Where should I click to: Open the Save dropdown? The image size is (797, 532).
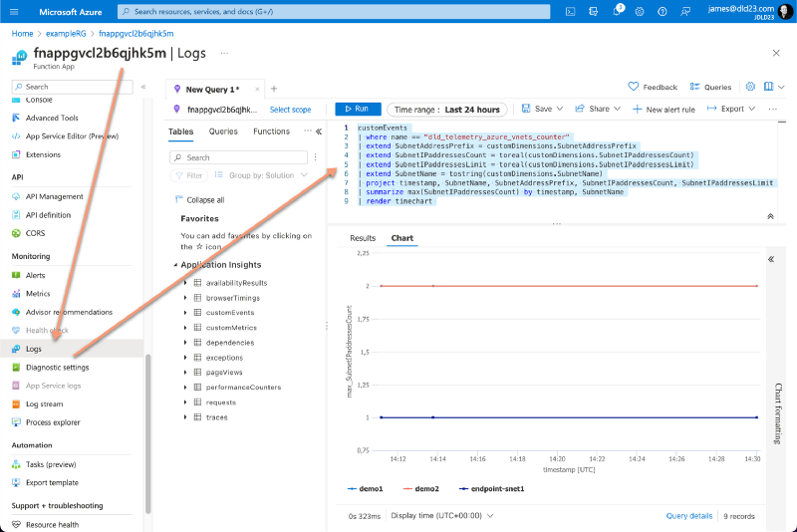point(542,109)
